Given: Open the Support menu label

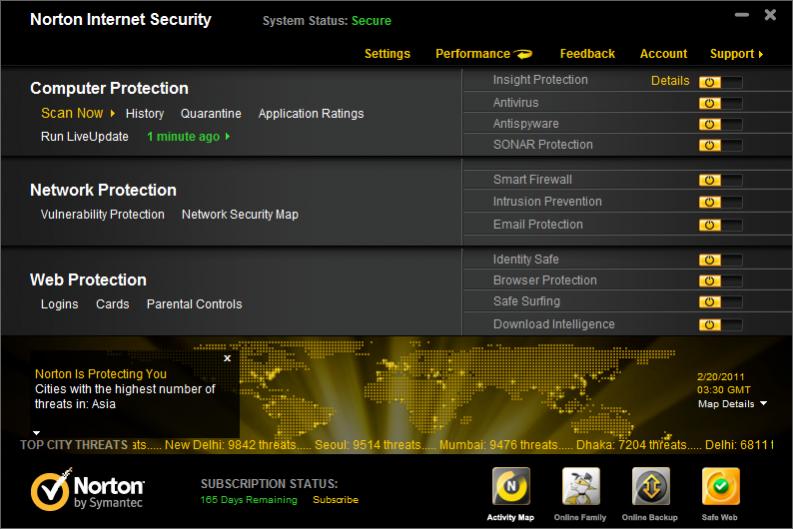Looking at the screenshot, I should 732,54.
